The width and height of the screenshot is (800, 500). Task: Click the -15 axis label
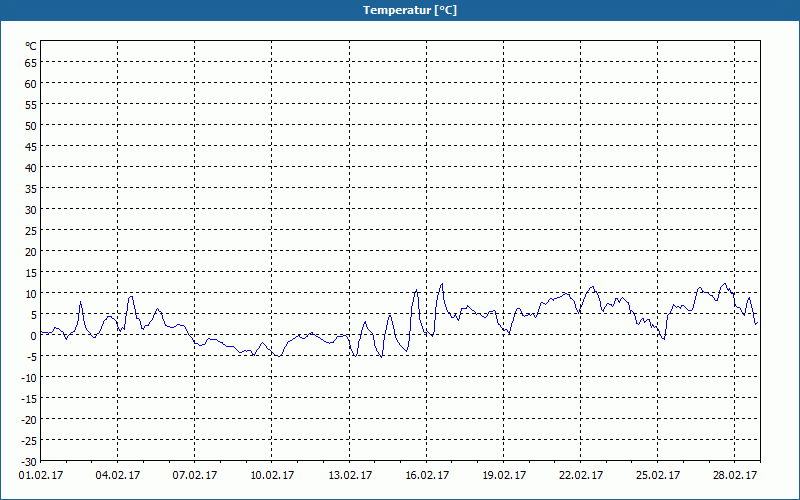tap(29, 398)
